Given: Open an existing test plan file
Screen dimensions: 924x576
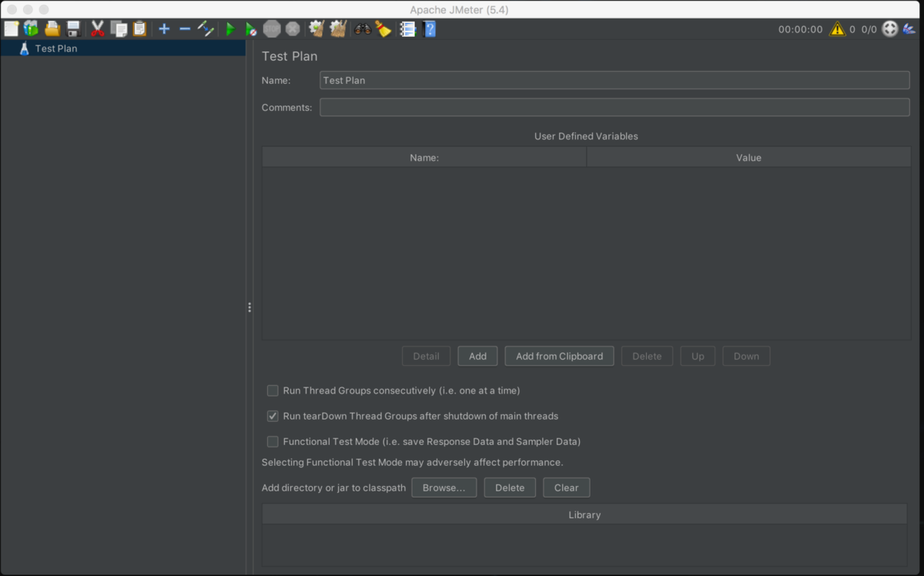Looking at the screenshot, I should 52,28.
